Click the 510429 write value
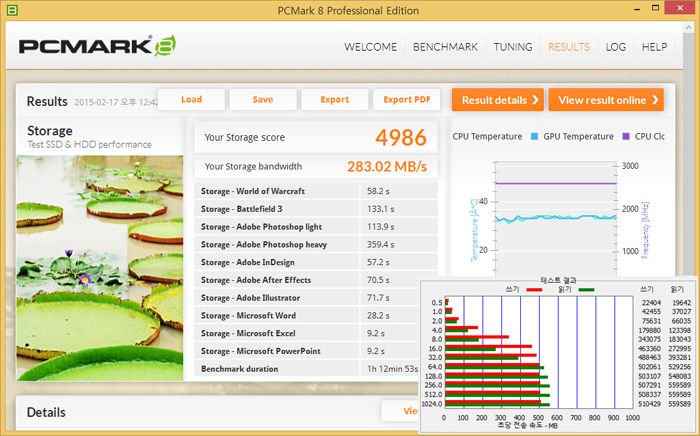The width and height of the screenshot is (700, 436). [x=651, y=404]
